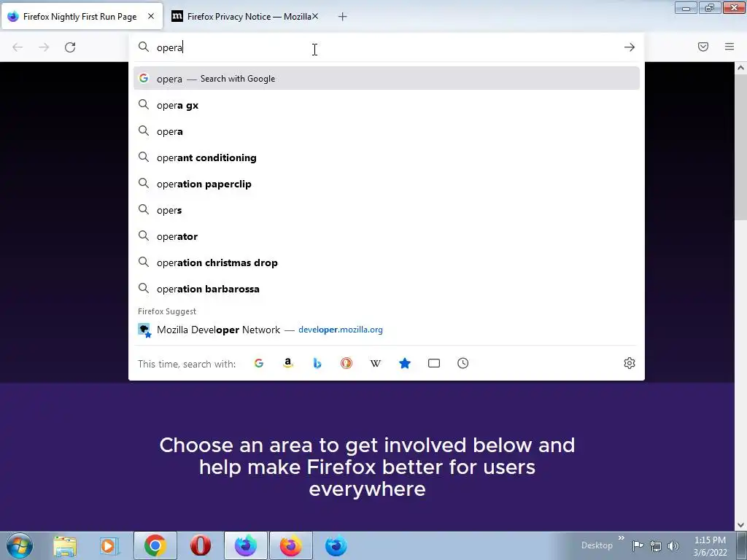Switch to Firefox Nightly First Run Page tab
This screenshot has height=560, width=747.
[x=82, y=17]
